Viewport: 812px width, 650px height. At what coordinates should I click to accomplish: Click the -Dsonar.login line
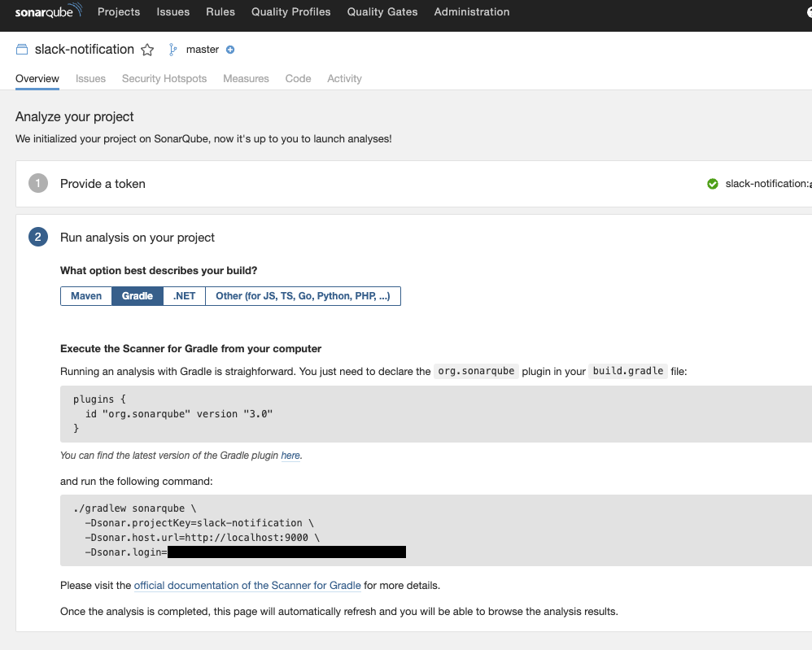(x=246, y=552)
